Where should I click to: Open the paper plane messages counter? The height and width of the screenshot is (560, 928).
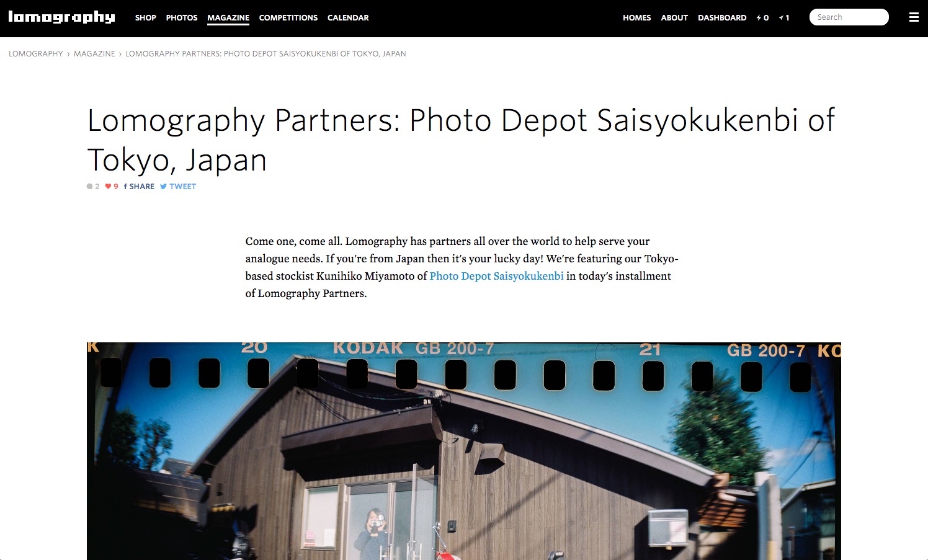784,18
